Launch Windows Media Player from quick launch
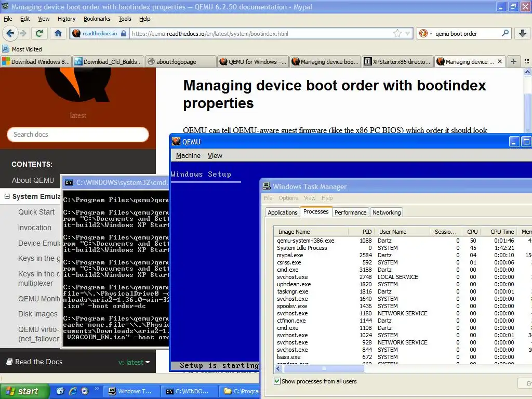 pyautogui.click(x=85, y=391)
